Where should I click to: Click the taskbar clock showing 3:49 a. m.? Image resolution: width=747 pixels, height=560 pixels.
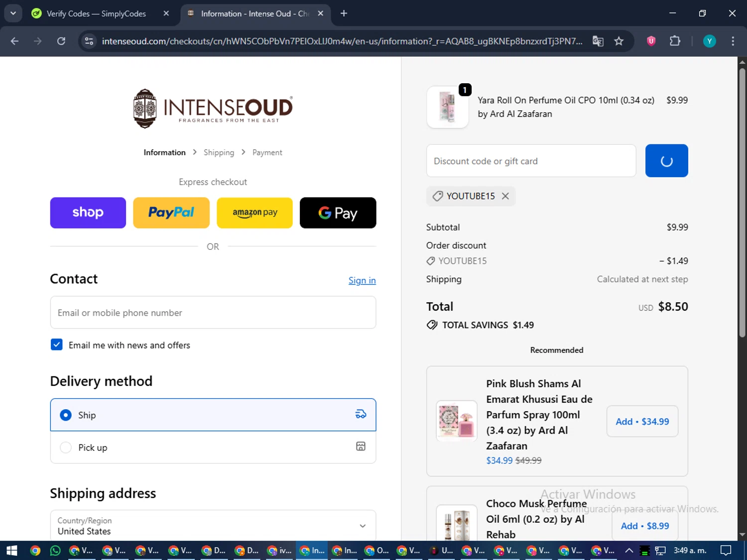pos(690,551)
